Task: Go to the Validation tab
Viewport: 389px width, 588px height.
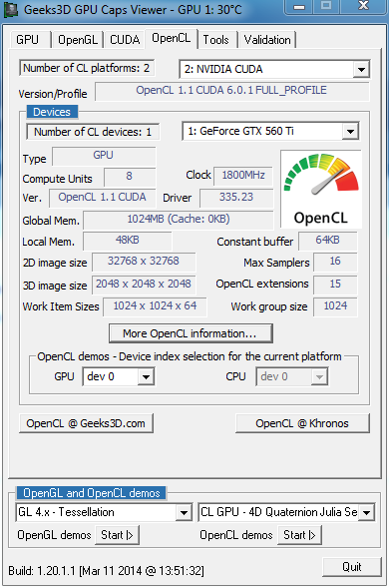Action: (267, 39)
